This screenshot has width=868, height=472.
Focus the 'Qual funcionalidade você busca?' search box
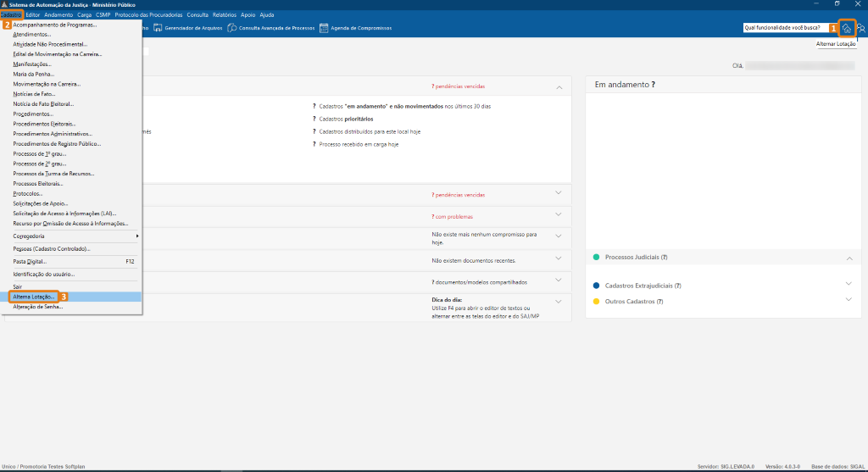[x=788, y=28]
